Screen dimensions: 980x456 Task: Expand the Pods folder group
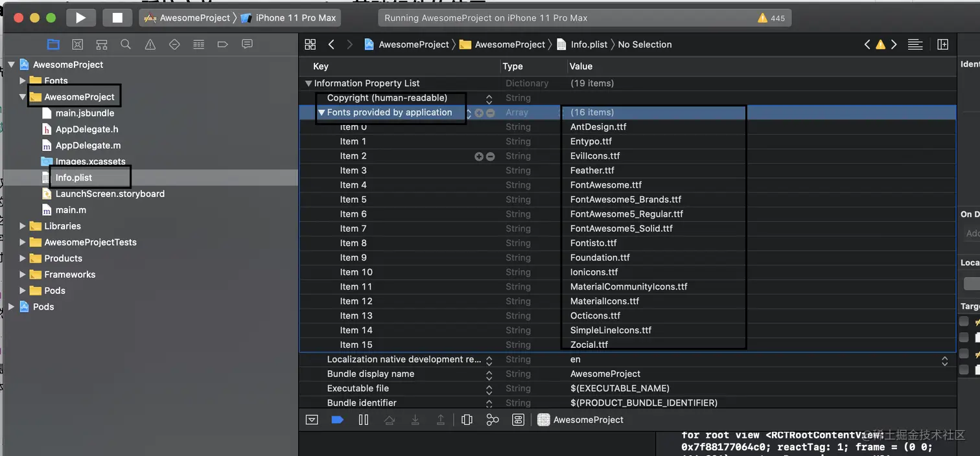pyautogui.click(x=23, y=291)
